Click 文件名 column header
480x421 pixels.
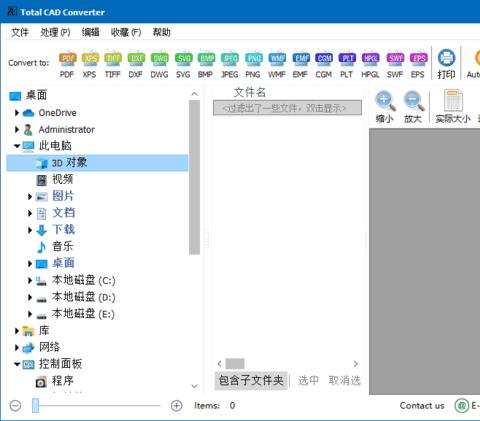click(250, 92)
